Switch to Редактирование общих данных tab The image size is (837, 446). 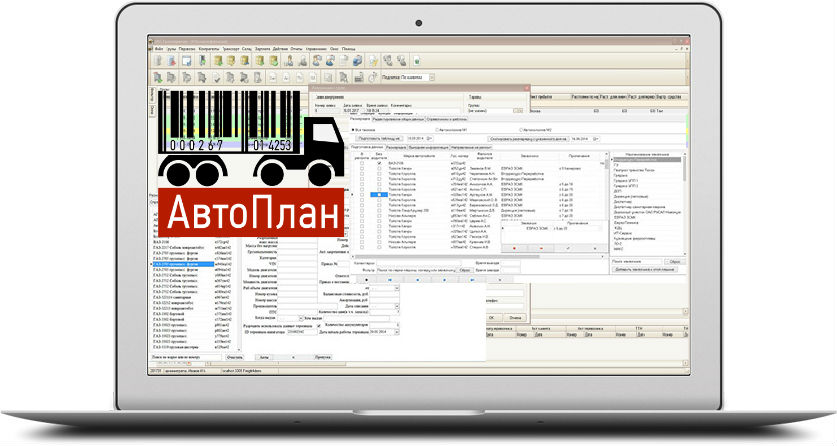point(399,120)
